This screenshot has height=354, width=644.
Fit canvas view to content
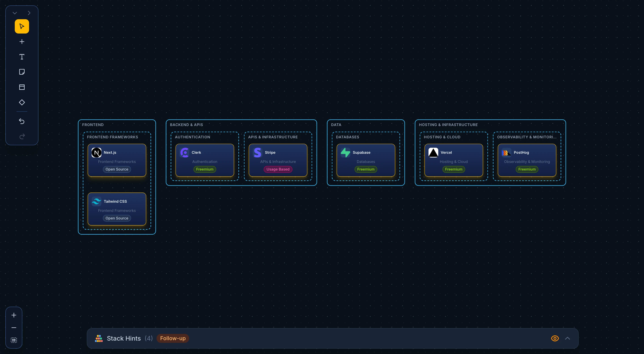[14, 340]
